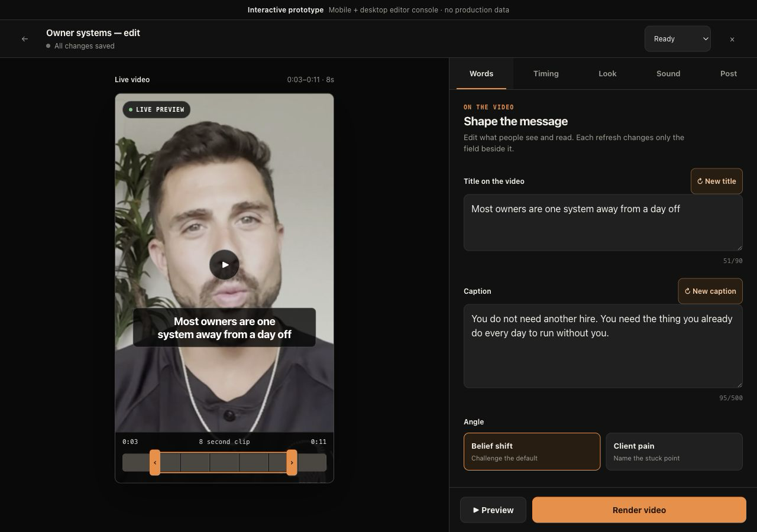Open the Look tab

tap(607, 74)
